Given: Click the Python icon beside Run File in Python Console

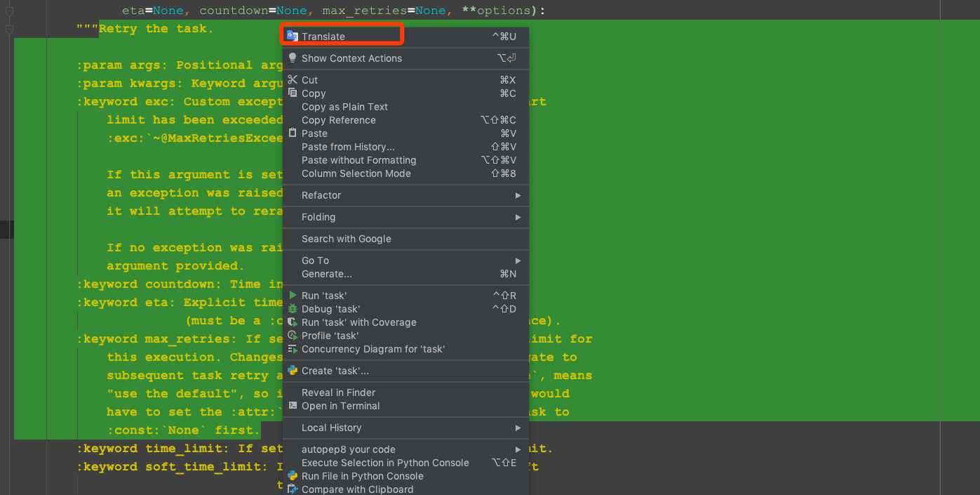Looking at the screenshot, I should (x=293, y=476).
